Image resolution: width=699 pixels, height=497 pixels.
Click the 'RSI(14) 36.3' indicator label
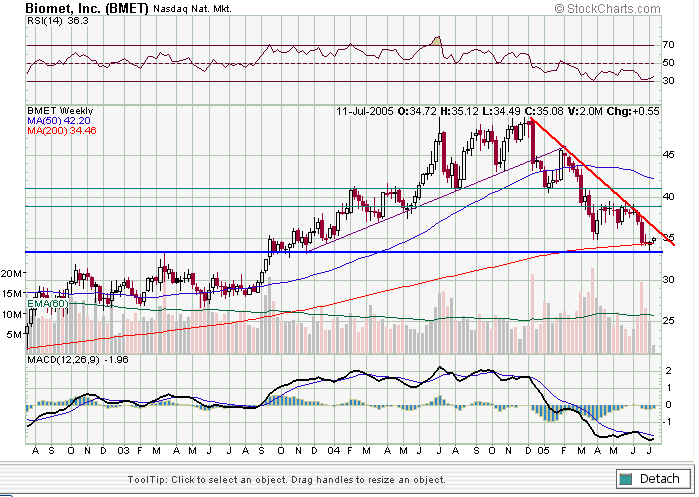pos(58,21)
